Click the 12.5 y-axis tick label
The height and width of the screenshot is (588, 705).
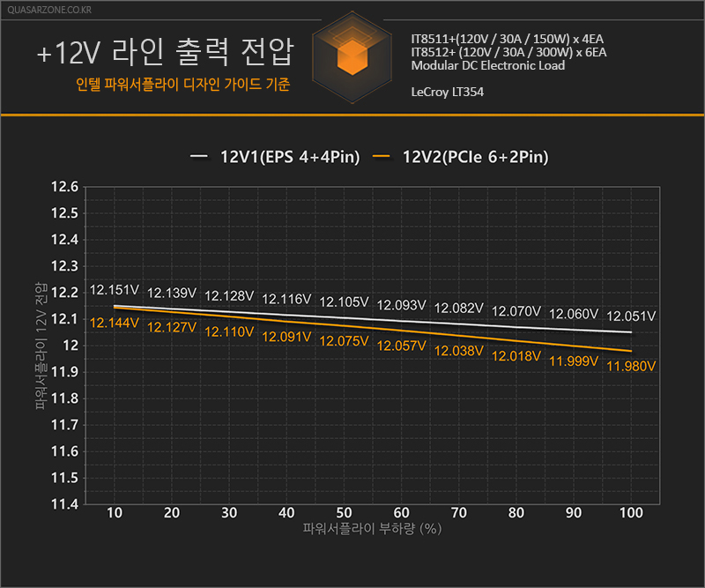[x=64, y=213]
